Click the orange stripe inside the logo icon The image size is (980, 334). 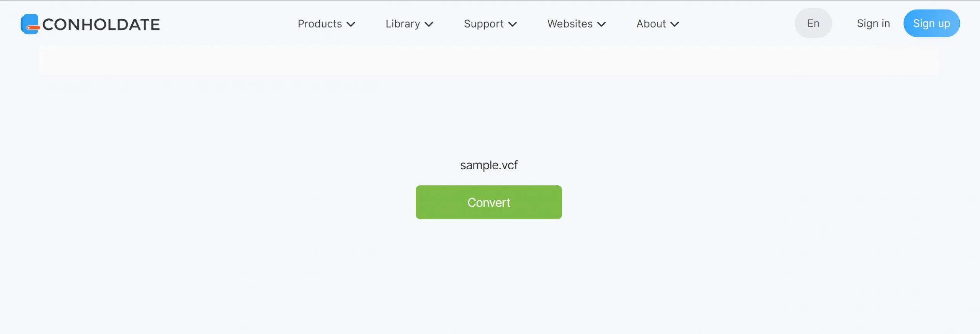click(x=34, y=28)
